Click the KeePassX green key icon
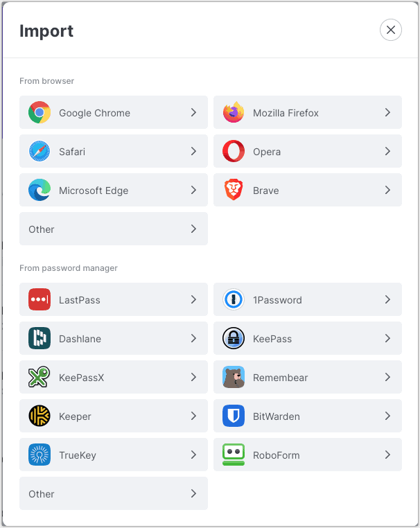The width and height of the screenshot is (420, 528). 40,377
